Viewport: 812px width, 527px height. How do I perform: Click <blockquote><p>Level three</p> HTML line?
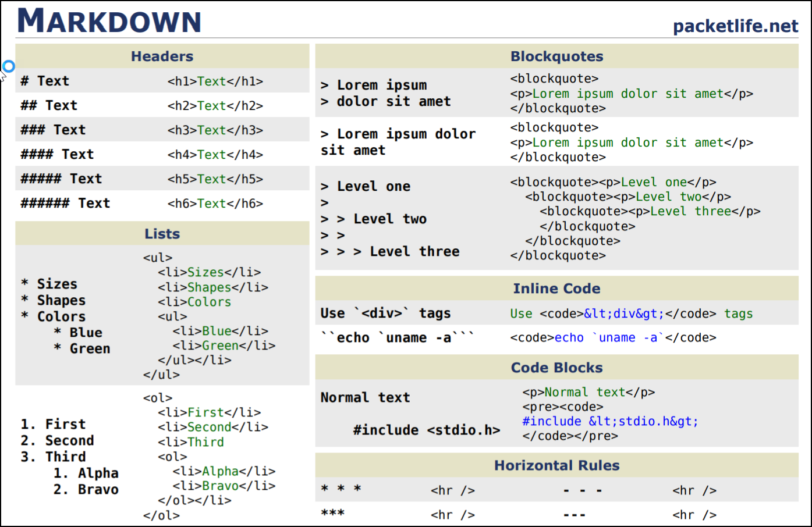(x=650, y=211)
